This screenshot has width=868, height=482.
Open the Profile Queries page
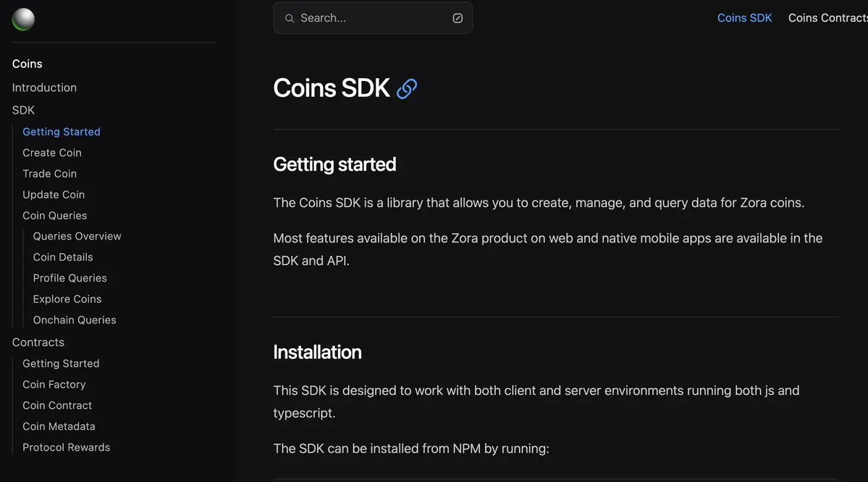coord(69,278)
